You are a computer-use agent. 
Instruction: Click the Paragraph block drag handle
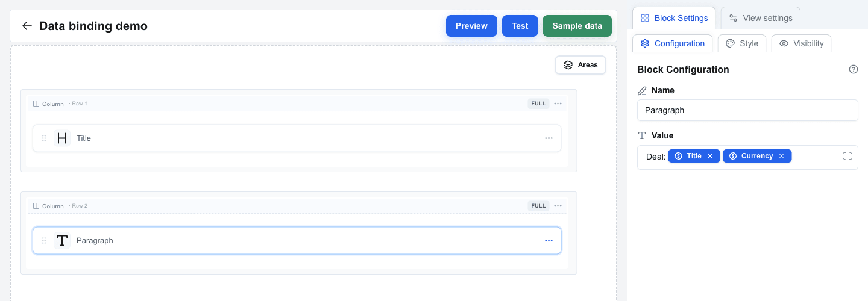tap(44, 240)
